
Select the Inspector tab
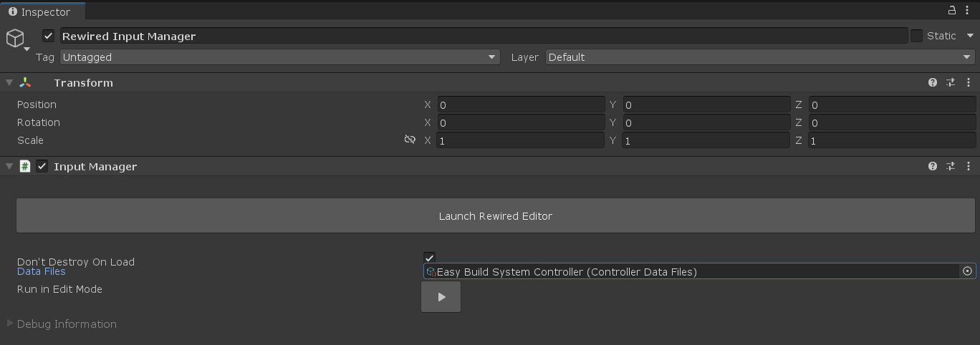point(42,11)
